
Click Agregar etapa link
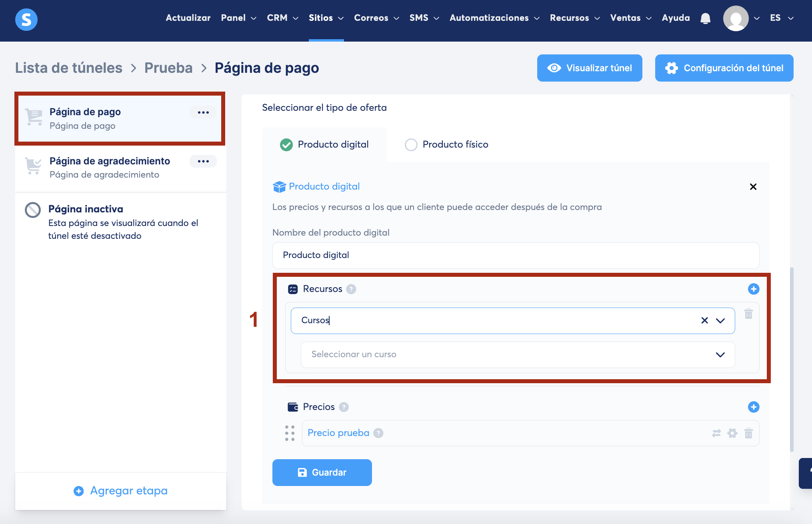click(x=121, y=491)
